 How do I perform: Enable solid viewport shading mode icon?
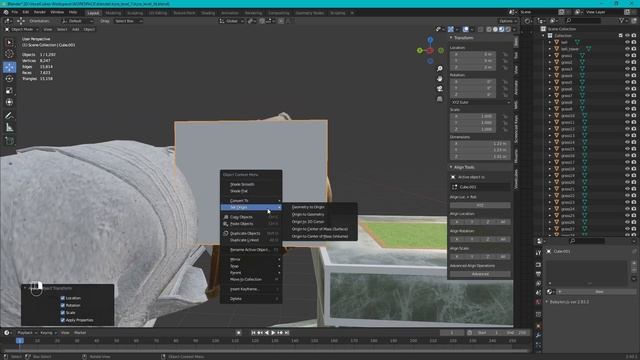click(495, 29)
